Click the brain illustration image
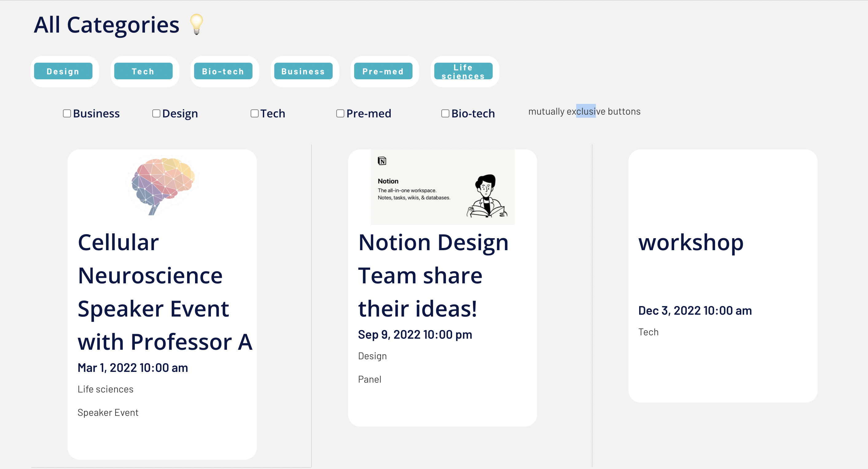Image resolution: width=868 pixels, height=469 pixels. [x=163, y=186]
